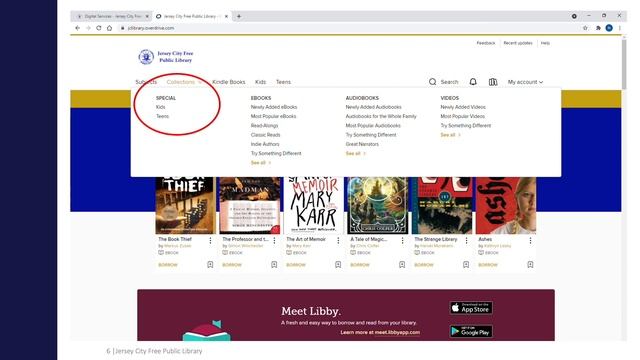Screen dimensions: 640x360
Task: Click Download on the App Store badge
Action: [x=471, y=308]
